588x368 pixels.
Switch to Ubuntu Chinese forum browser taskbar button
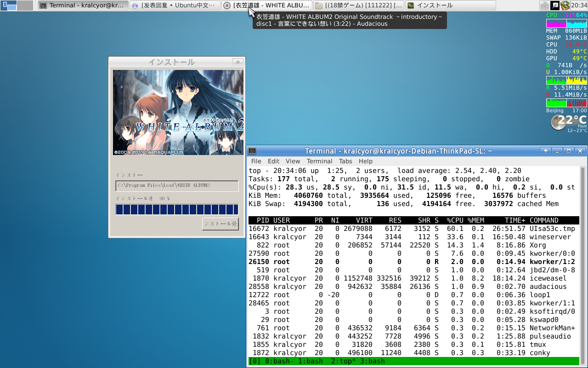175,6
